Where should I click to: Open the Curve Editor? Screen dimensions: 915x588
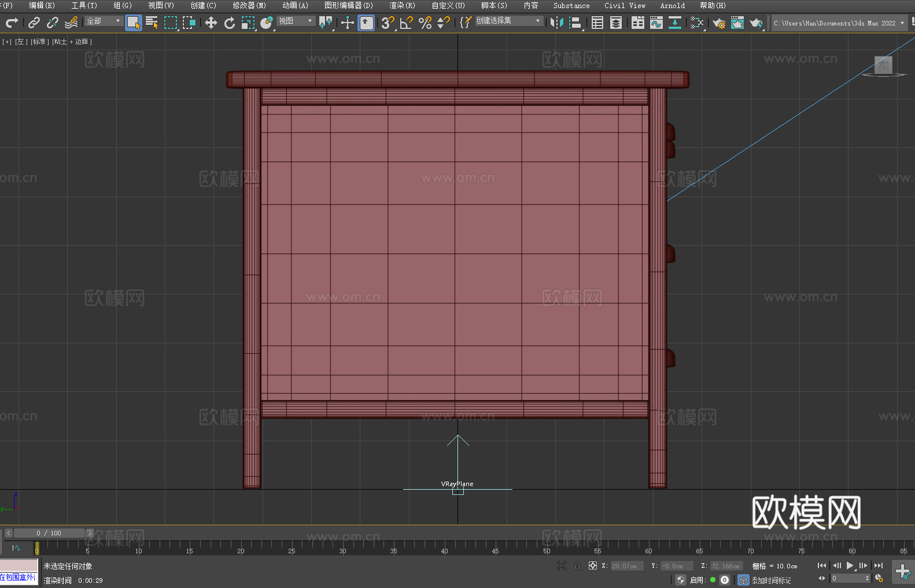[x=656, y=23]
